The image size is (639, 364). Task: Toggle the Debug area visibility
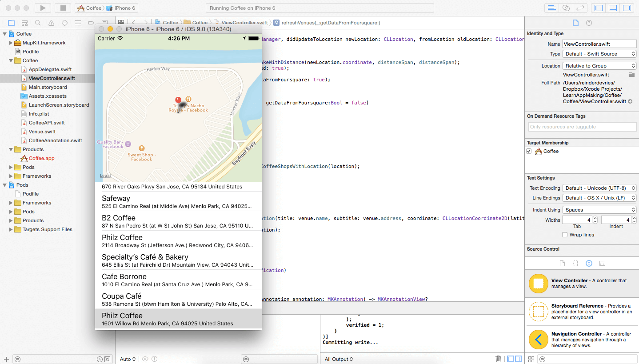pos(613,8)
